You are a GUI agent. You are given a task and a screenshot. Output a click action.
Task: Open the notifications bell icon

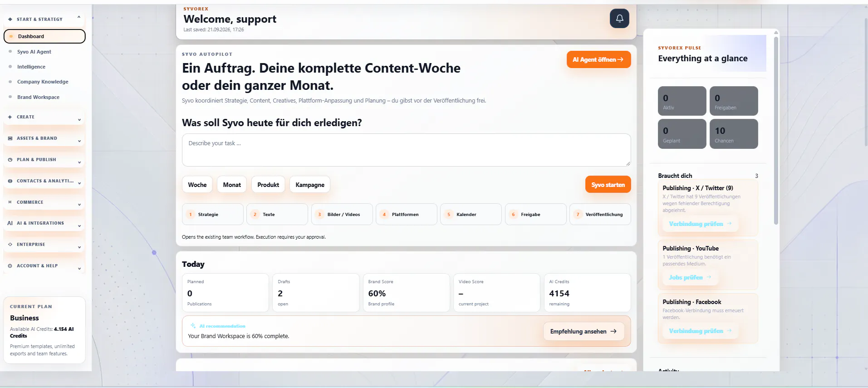point(619,19)
